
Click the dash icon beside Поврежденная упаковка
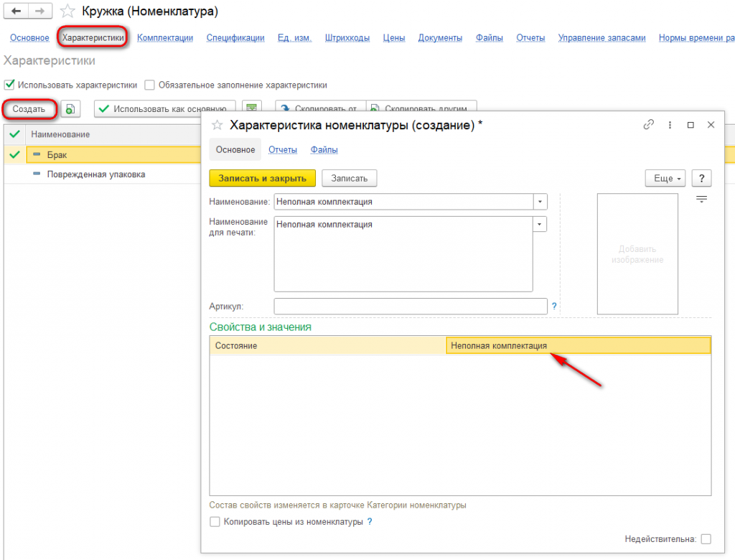(x=37, y=174)
